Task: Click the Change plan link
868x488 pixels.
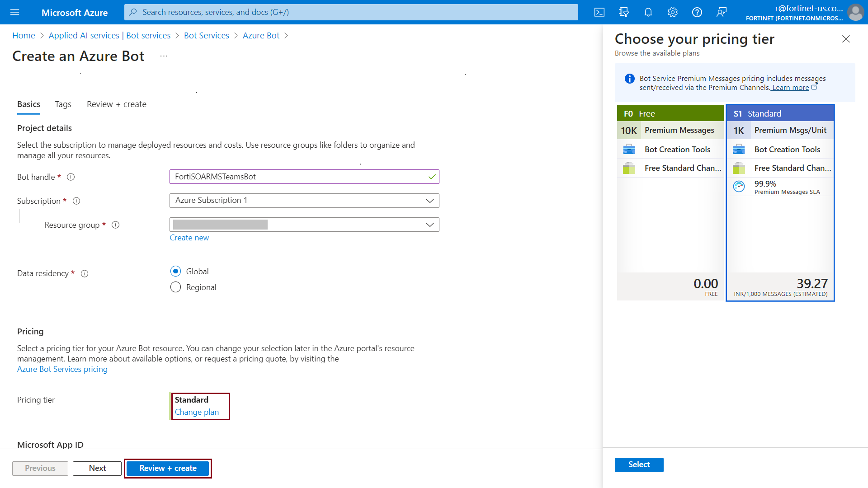Action: [197, 412]
